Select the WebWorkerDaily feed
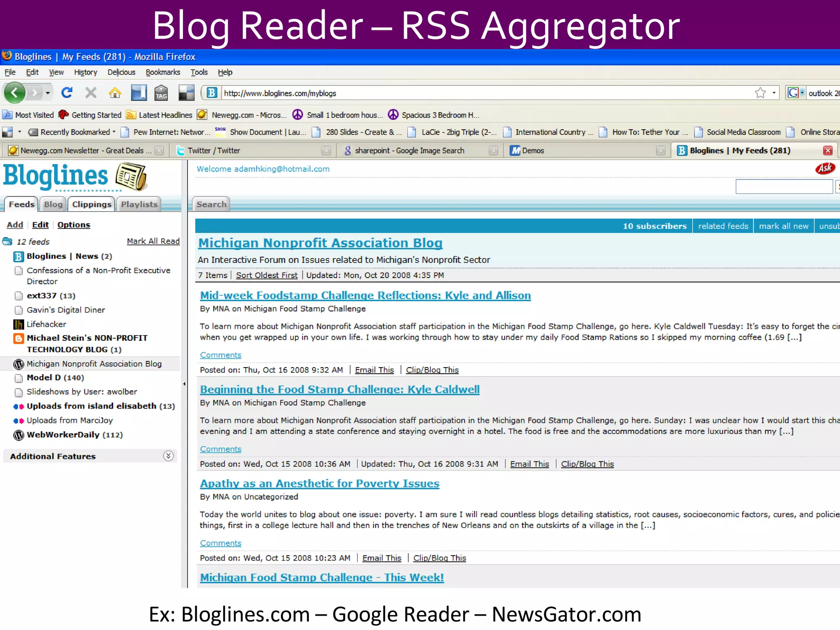 click(63, 435)
